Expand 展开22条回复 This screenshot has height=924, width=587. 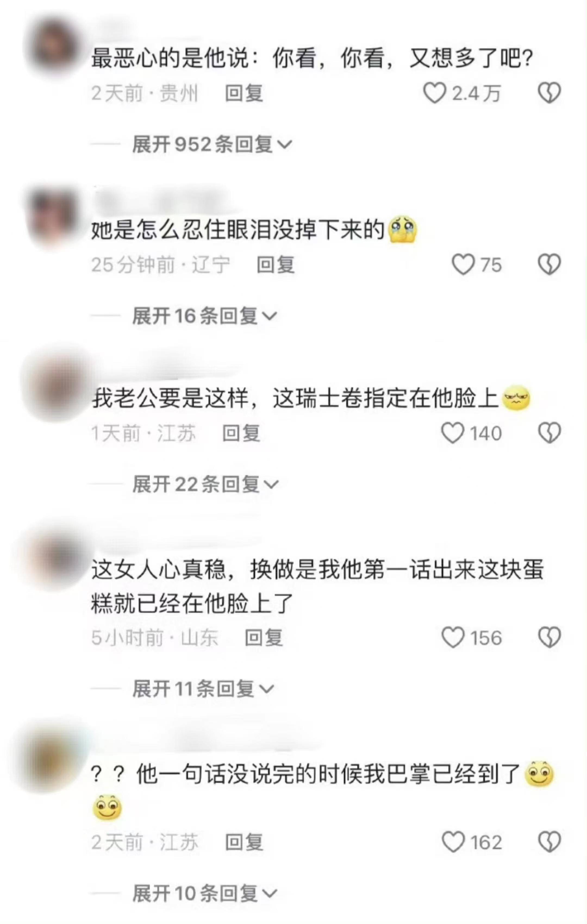[x=205, y=484]
